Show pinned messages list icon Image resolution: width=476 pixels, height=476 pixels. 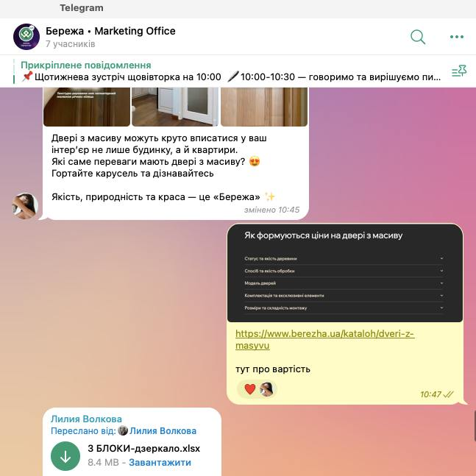(459, 71)
